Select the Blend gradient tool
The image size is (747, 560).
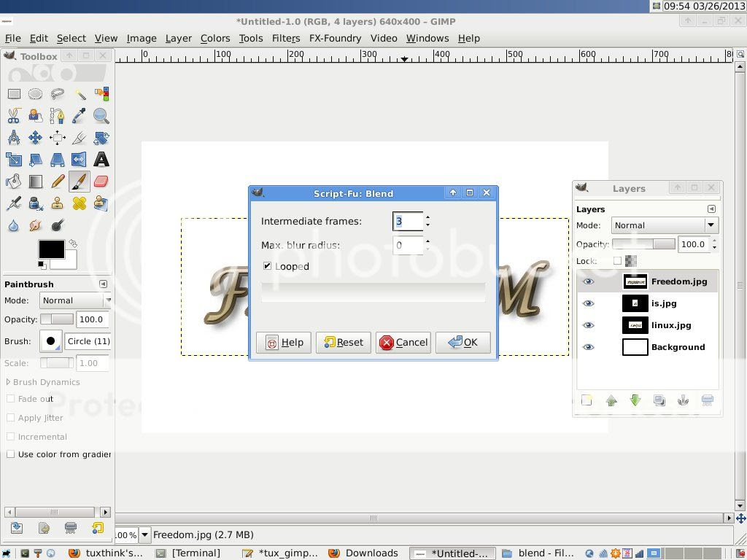coord(35,182)
